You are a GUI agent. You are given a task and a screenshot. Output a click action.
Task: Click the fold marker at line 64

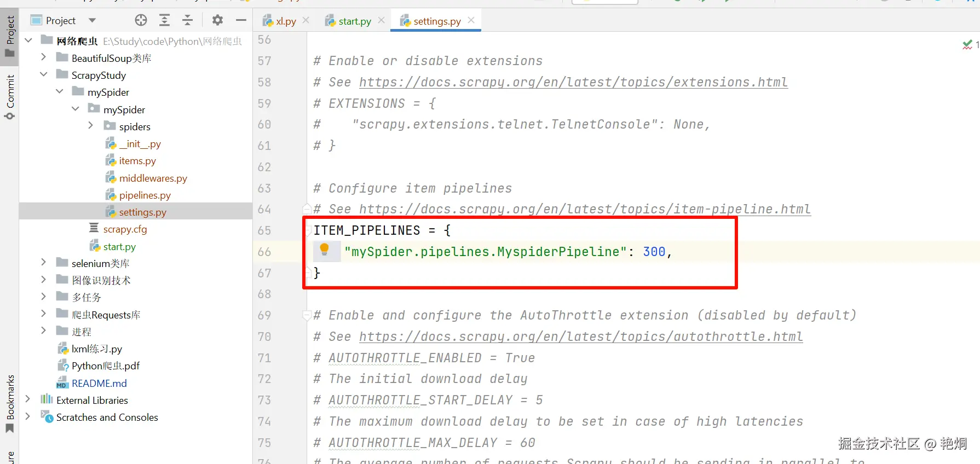click(308, 208)
